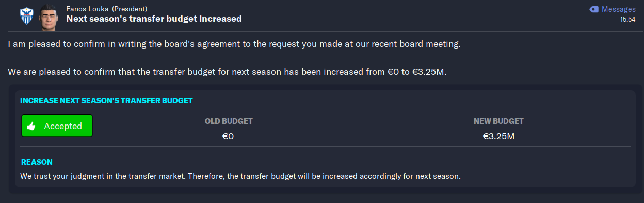
Task: Click the NEW BUDGET column header
Action: click(498, 121)
